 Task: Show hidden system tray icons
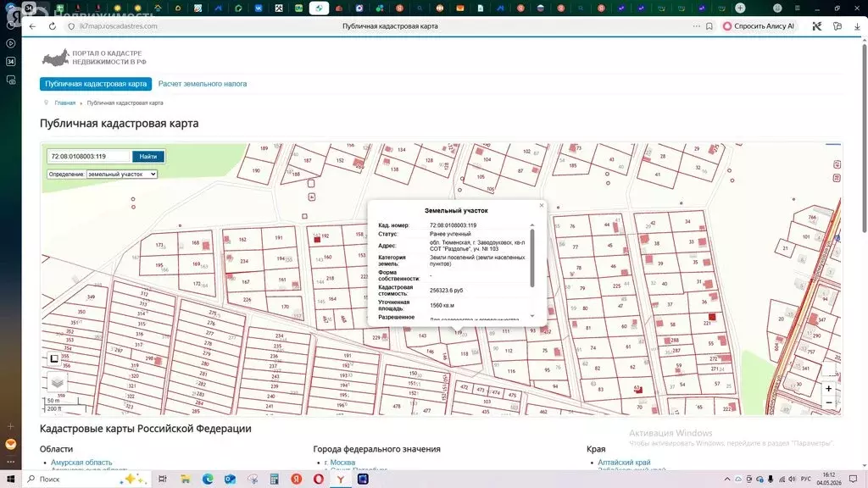click(726, 480)
